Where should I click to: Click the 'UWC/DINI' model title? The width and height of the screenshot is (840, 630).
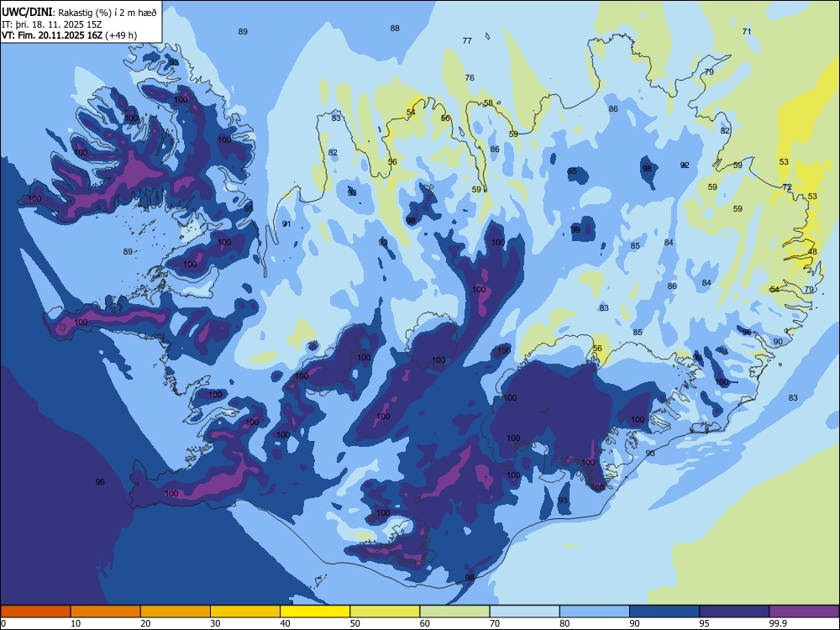28,12
